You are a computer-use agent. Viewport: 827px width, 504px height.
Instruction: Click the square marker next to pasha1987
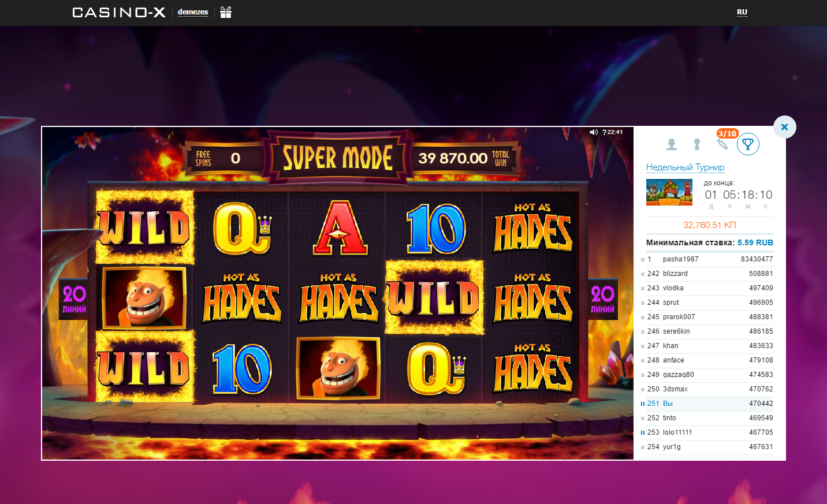point(642,259)
